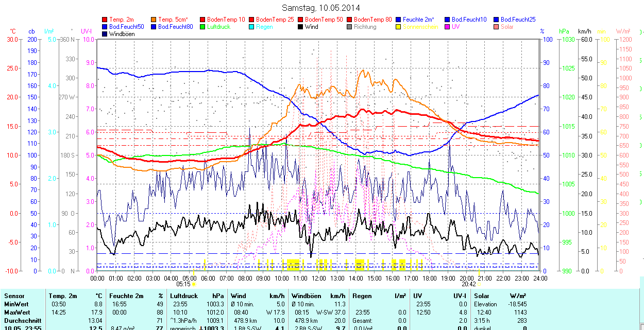Image resolution: width=644 pixels, height=330 pixels.
Task: Click the green Luftdruck legend swatch
Action: (x=202, y=27)
